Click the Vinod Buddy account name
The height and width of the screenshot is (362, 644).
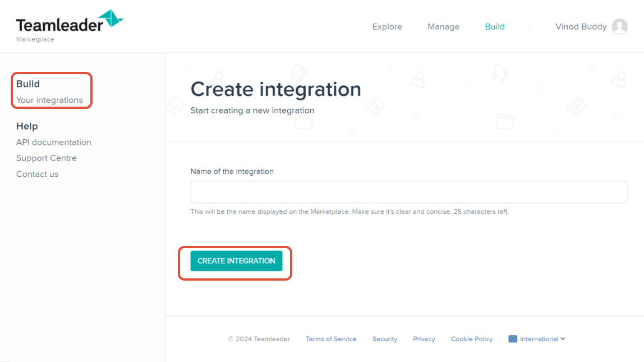pyautogui.click(x=581, y=26)
